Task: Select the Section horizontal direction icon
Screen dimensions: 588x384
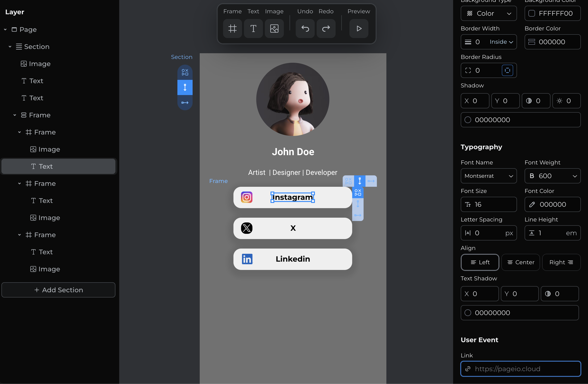Action: tap(185, 103)
